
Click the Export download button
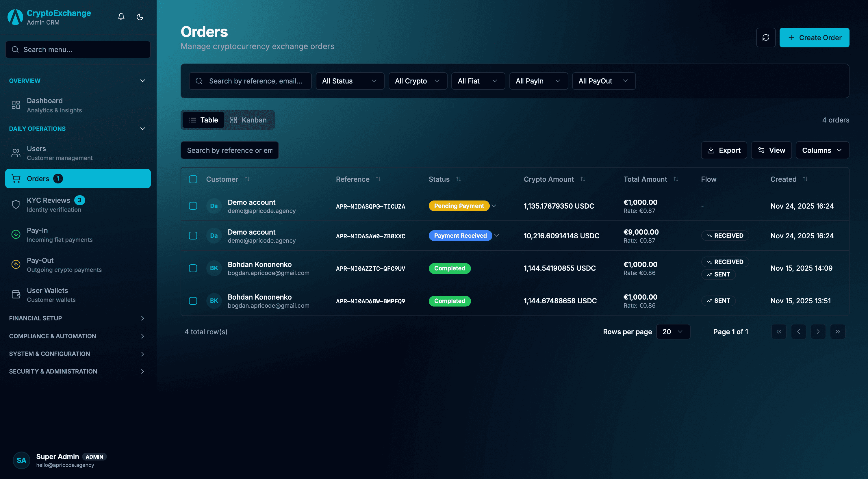pyautogui.click(x=724, y=150)
